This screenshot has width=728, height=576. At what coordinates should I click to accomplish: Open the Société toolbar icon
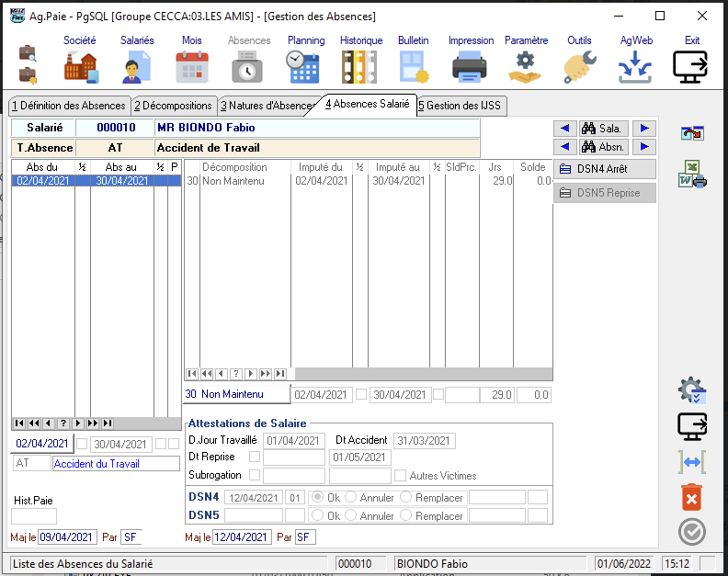tap(80, 67)
